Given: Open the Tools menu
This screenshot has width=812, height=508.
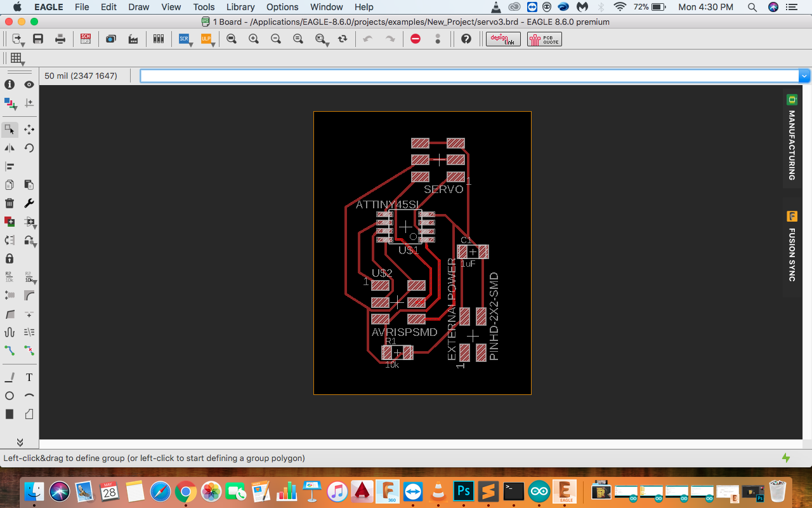Looking at the screenshot, I should click(x=204, y=7).
